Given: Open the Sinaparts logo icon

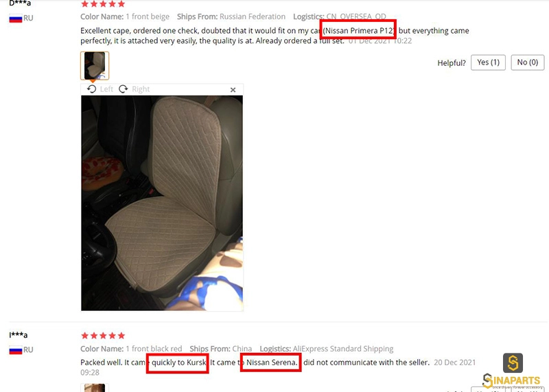Looking at the screenshot, I should click(x=513, y=363).
